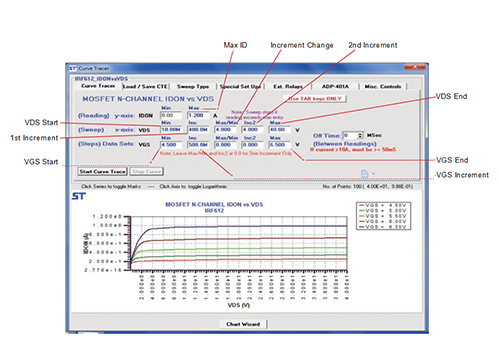This screenshot has width=500, height=361.
Task: Click the VGS Max field showing 6.500
Action: (280, 145)
